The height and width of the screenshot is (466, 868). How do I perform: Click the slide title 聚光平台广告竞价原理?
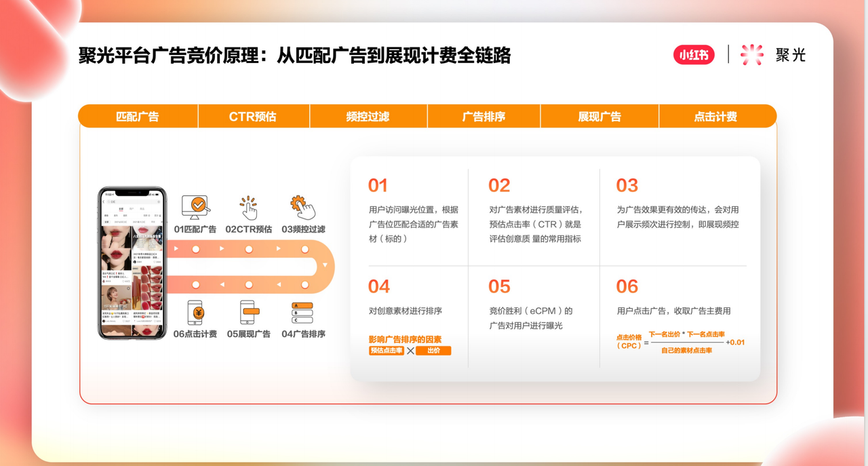[171, 56]
